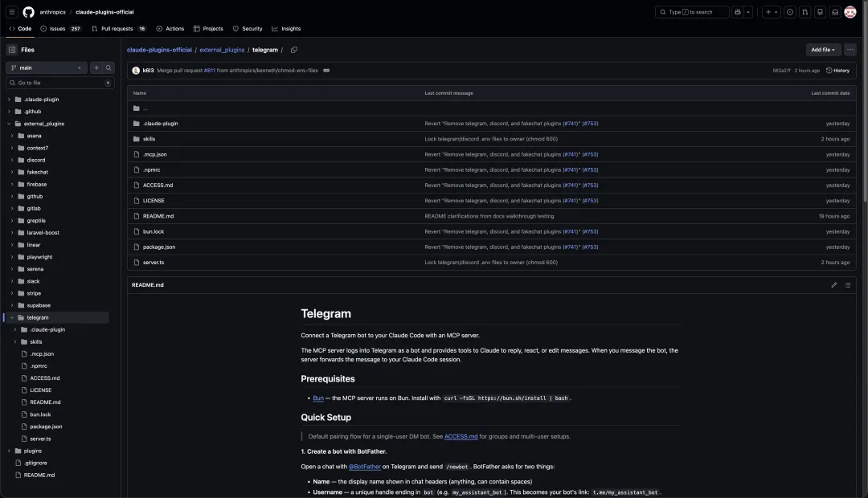Open the hamburger navigation menu
The image size is (868, 498).
click(x=12, y=12)
